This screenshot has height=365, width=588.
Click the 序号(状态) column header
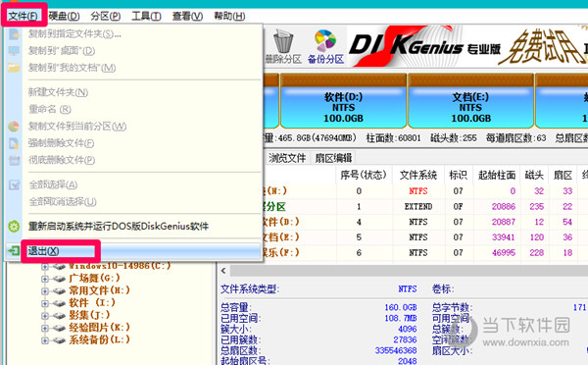click(364, 175)
